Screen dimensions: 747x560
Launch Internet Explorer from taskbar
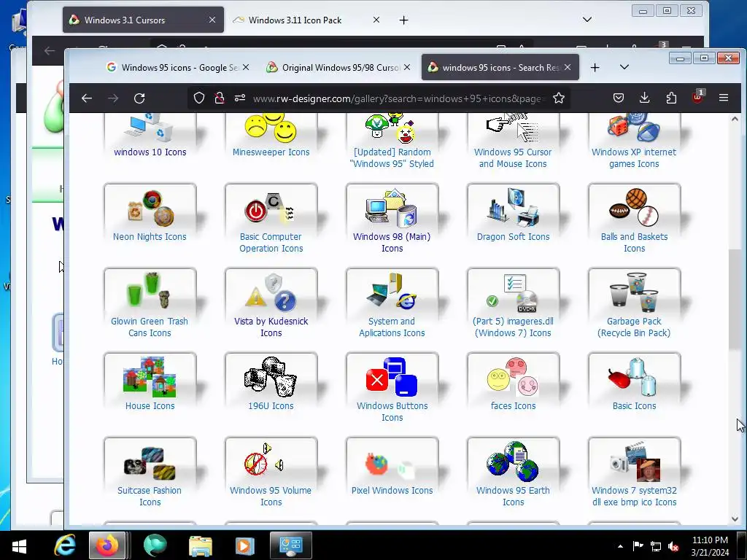(x=65, y=545)
